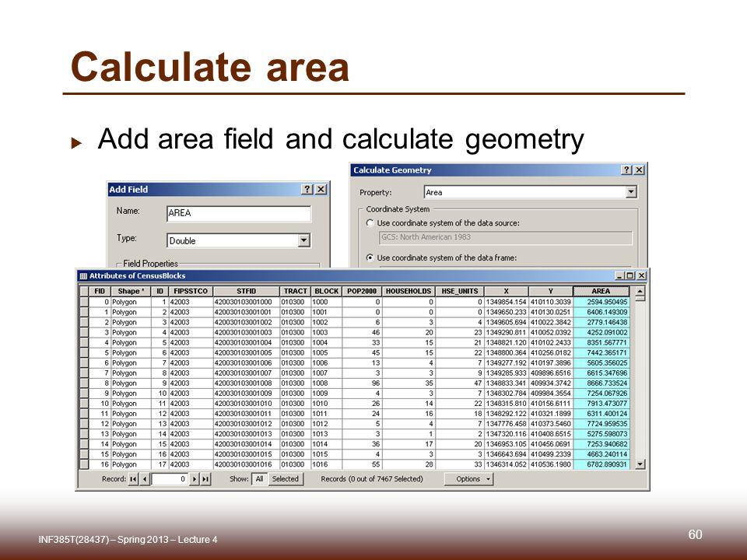
Task: Click the table icon in the Attributes title bar
Action: point(83,275)
